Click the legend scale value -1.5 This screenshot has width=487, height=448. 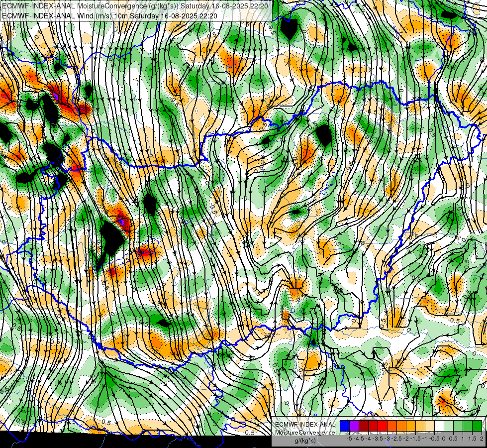tap(415, 439)
